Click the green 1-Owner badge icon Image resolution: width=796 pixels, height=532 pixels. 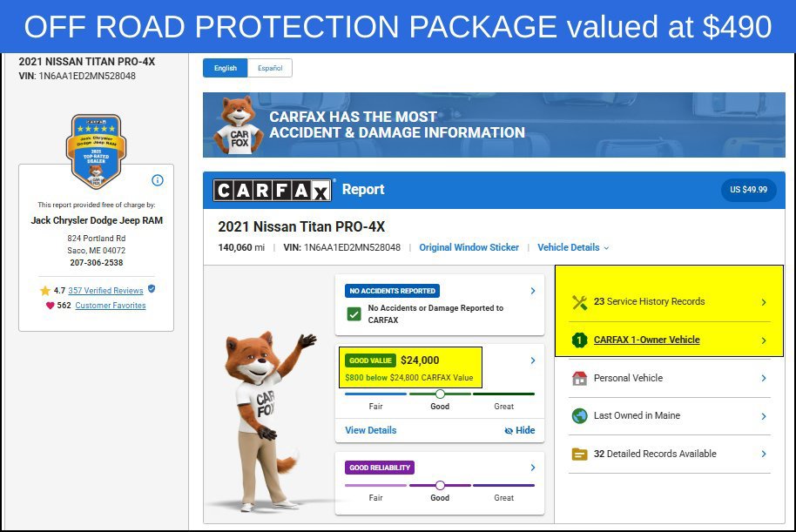point(580,340)
